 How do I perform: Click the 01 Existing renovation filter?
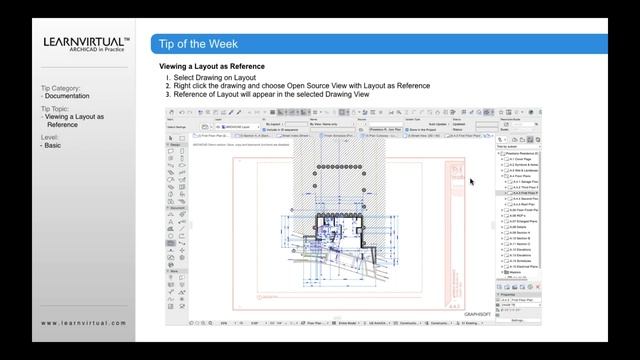coord(469,323)
